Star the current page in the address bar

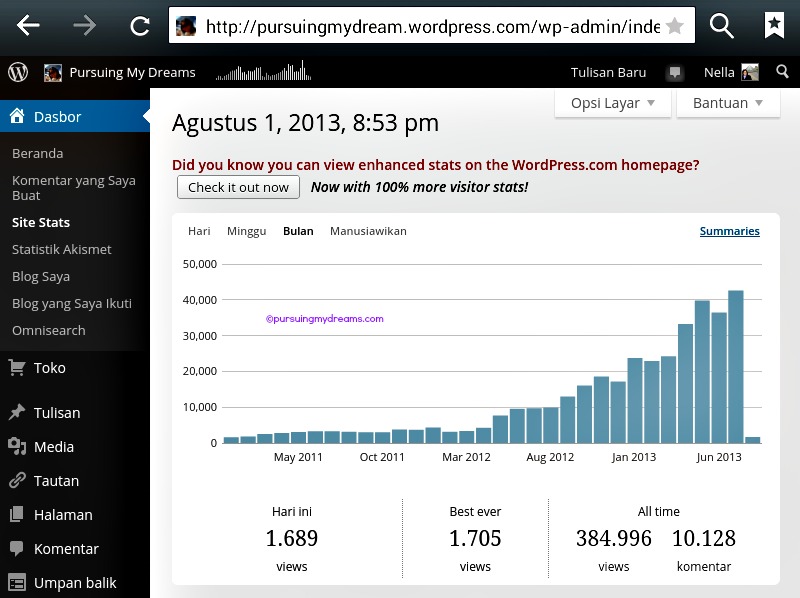[x=675, y=27]
